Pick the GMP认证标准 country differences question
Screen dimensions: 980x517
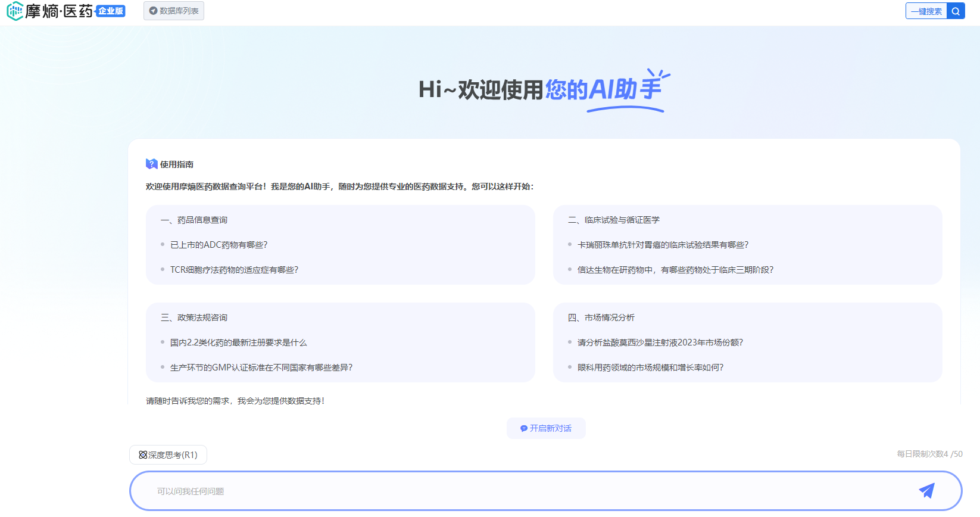tap(261, 367)
